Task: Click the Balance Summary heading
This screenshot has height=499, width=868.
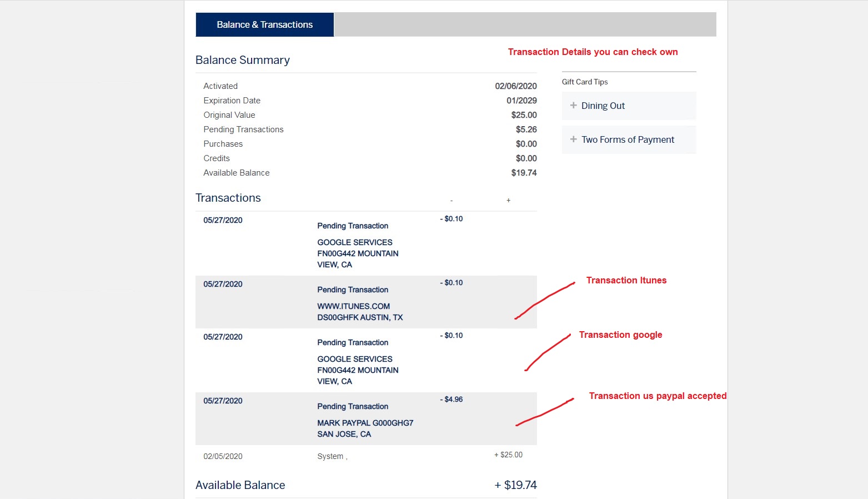Action: coord(243,60)
